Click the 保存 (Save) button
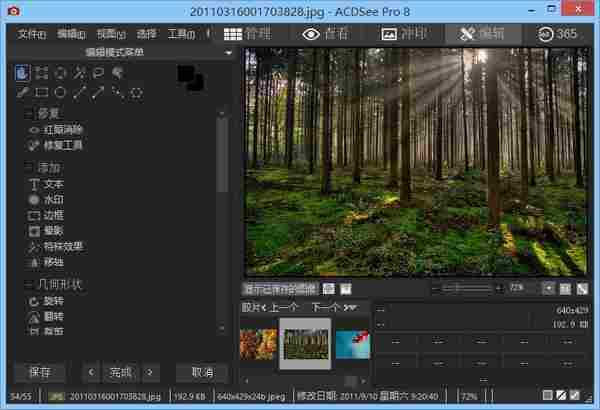The height and width of the screenshot is (410, 600). (x=40, y=372)
